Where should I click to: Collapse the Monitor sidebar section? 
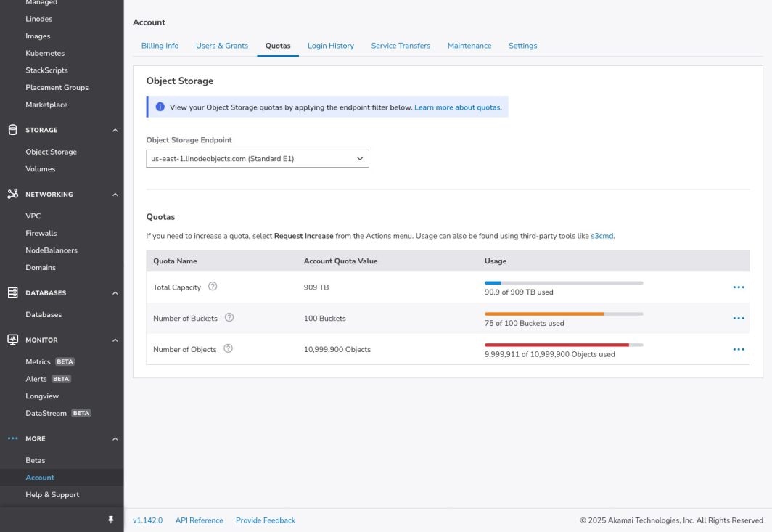115,340
